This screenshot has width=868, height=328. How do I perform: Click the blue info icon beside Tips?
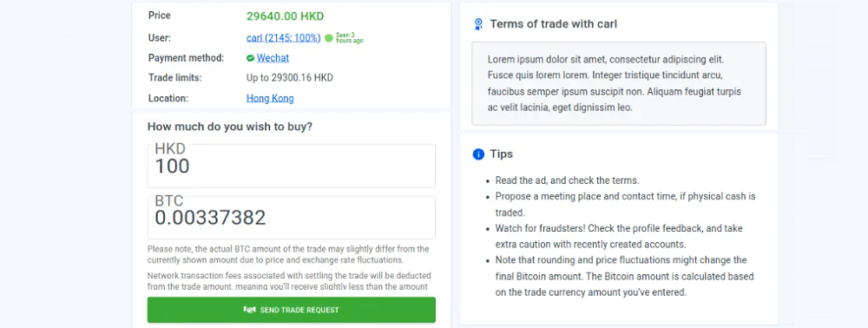pos(478,154)
